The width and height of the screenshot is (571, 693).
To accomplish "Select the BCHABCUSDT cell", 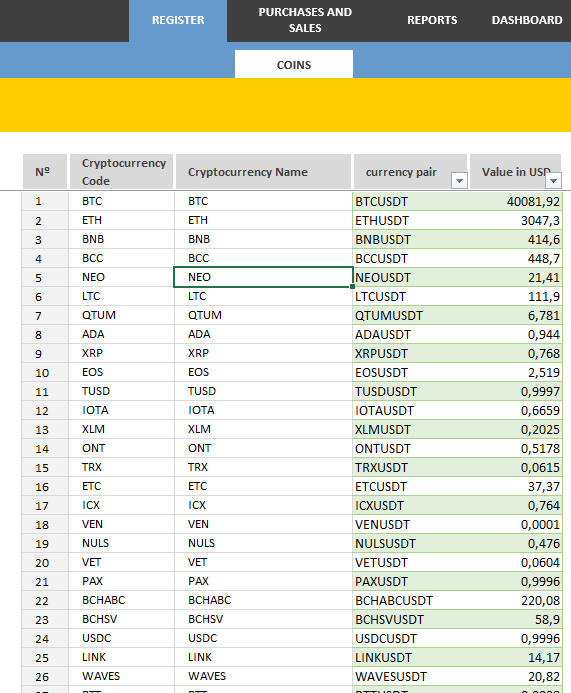I will click(411, 601).
